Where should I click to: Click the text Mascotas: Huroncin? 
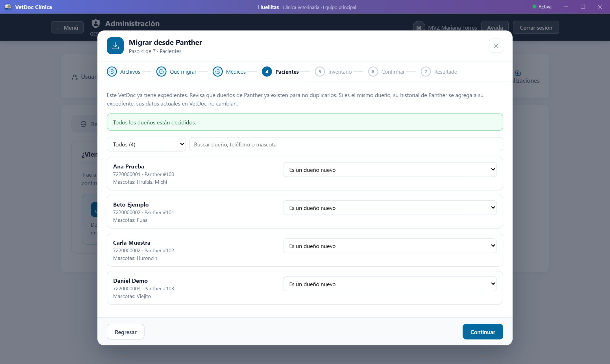tap(135, 258)
